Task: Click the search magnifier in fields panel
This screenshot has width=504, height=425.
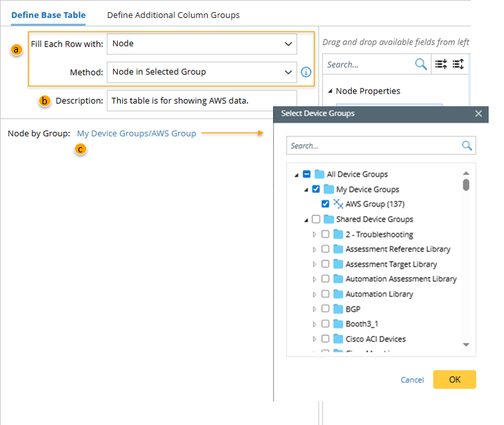Action: point(421,64)
